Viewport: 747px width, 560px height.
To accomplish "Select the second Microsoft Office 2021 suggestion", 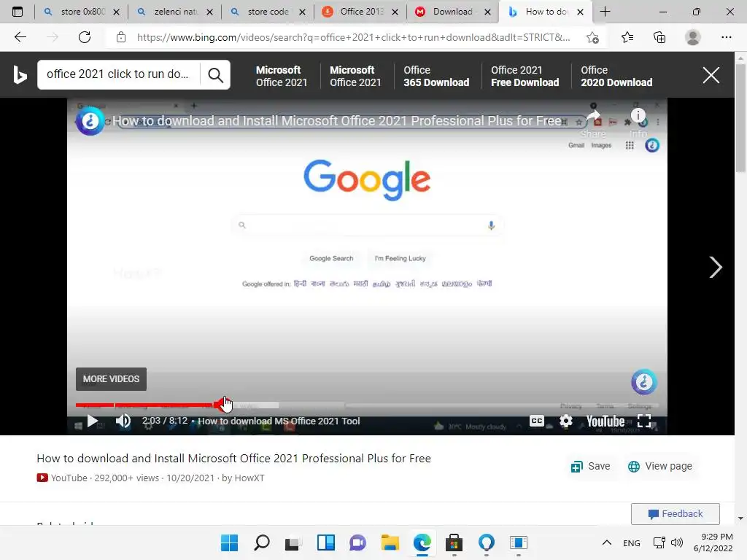I will point(355,76).
